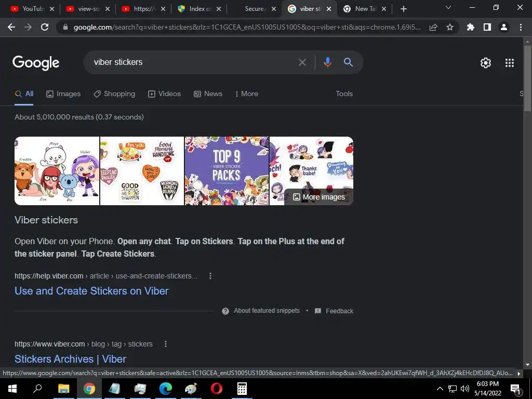The image size is (532, 399).
Task: Open File Explorer from taskbar
Action: (x=63, y=389)
